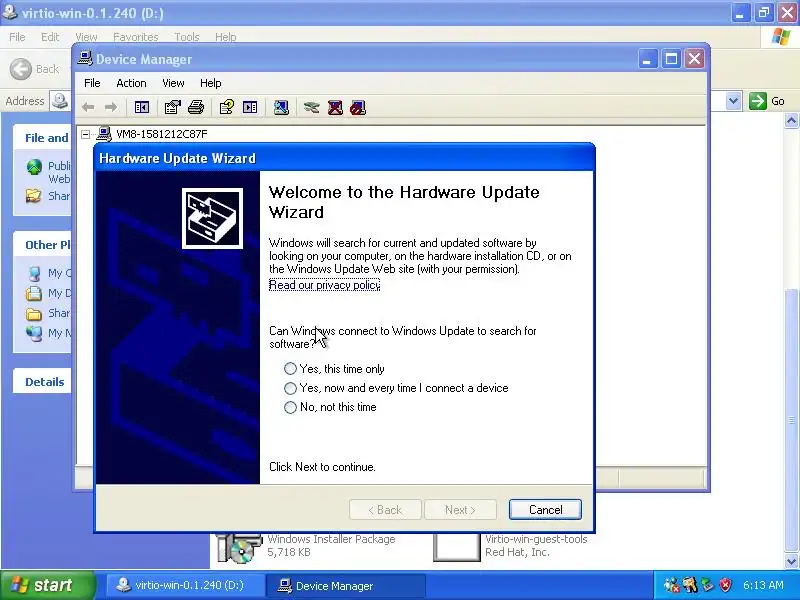The width and height of the screenshot is (800, 600).
Task: Click the tray icon with keys
Action: click(690, 585)
